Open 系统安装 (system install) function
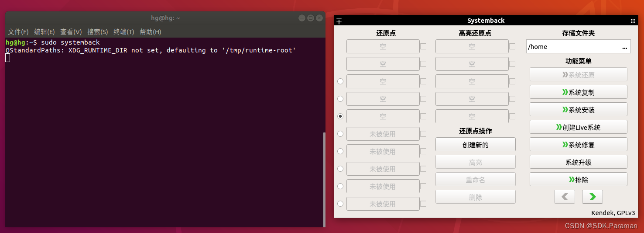The height and width of the screenshot is (233, 644). (579, 110)
